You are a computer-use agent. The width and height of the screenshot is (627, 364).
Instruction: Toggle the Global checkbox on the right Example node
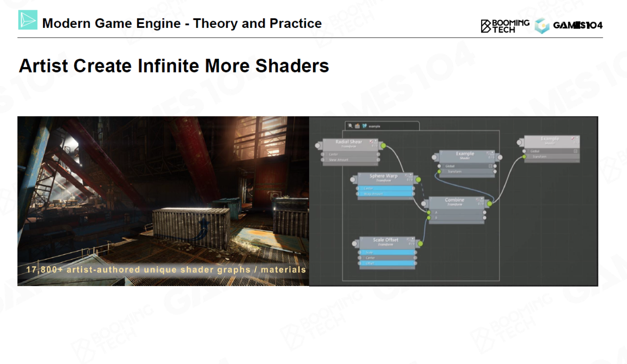[x=575, y=151]
